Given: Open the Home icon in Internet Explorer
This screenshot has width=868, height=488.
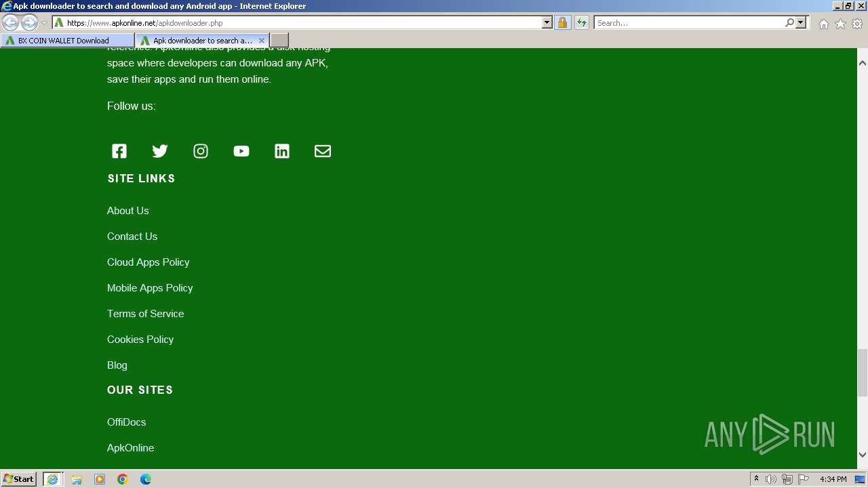Looking at the screenshot, I should point(823,24).
